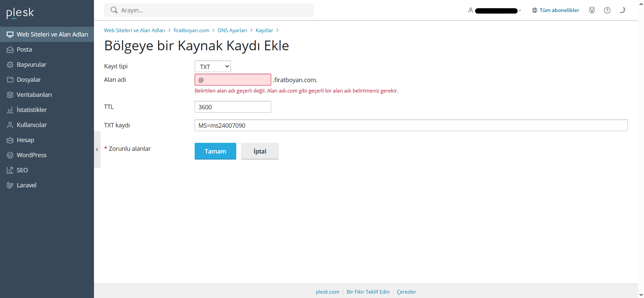
Task: Open Tüm abonelikler subscriptions selector
Action: tap(555, 10)
